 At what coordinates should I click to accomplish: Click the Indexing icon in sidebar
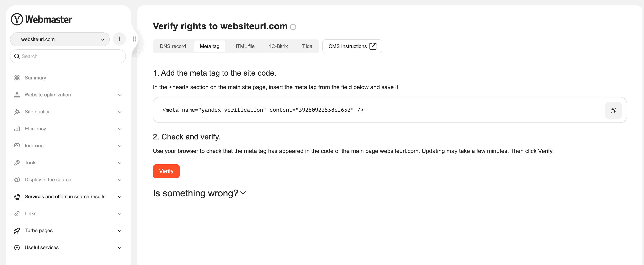pyautogui.click(x=16, y=145)
